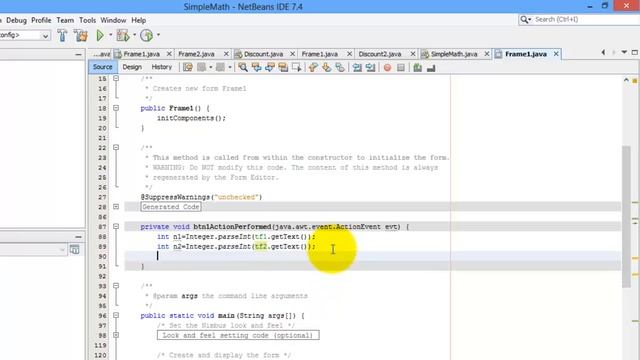Viewport: 640px width, 360px height.
Task: Click the scrollbar up arrow in editor
Action: [x=626, y=80]
